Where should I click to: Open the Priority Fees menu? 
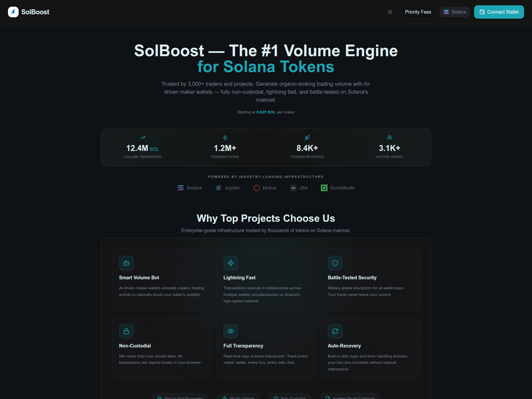(x=418, y=12)
